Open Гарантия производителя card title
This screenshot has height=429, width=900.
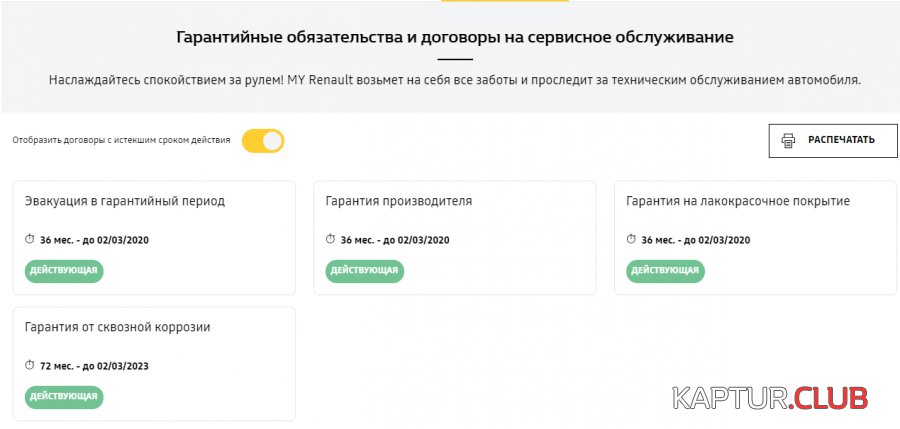tap(398, 201)
